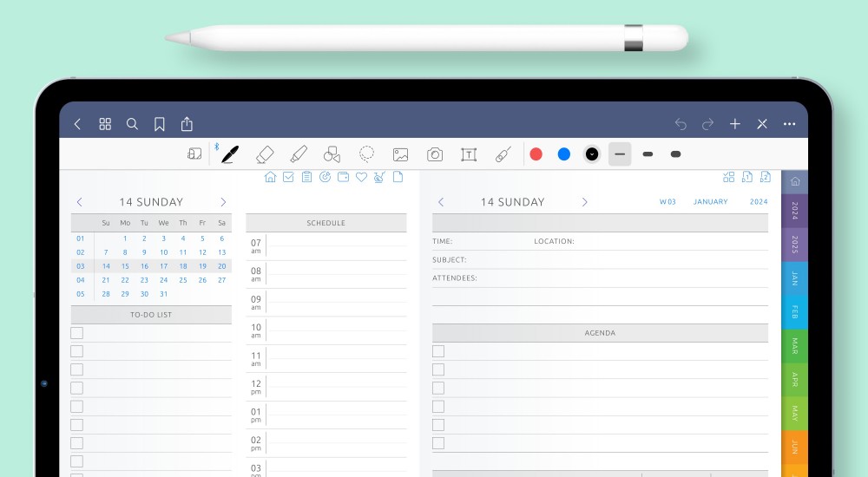
Task: Open date 15 in mini calendar
Action: coord(125,266)
